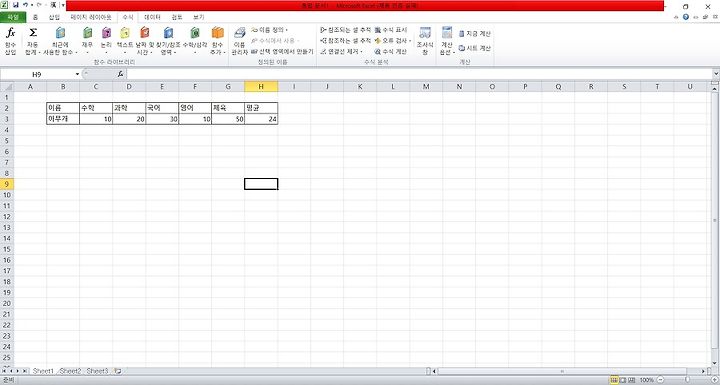Expand the formula bar chevron
720x385 pixels.
(716, 74)
